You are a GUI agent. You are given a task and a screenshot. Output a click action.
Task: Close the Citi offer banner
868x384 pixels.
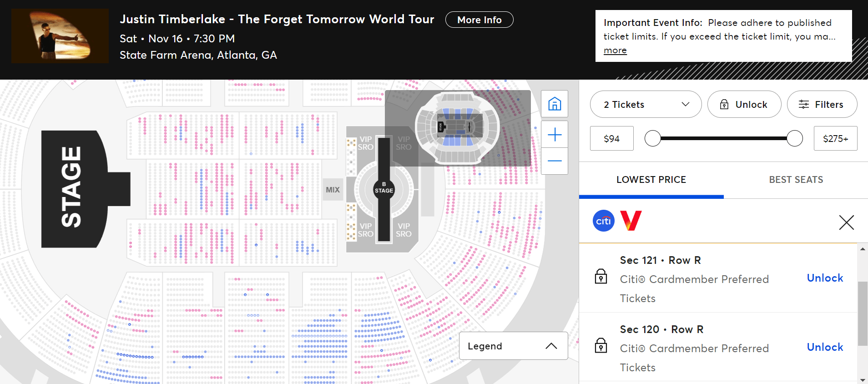pos(846,222)
